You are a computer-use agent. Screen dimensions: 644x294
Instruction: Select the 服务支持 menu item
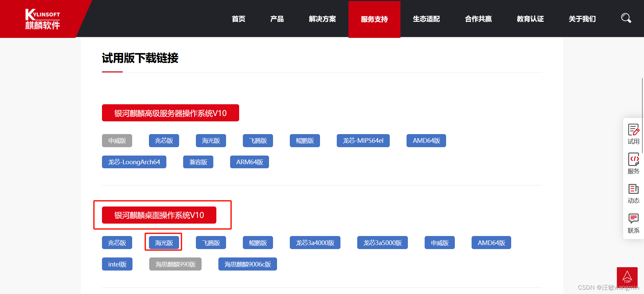(x=374, y=19)
